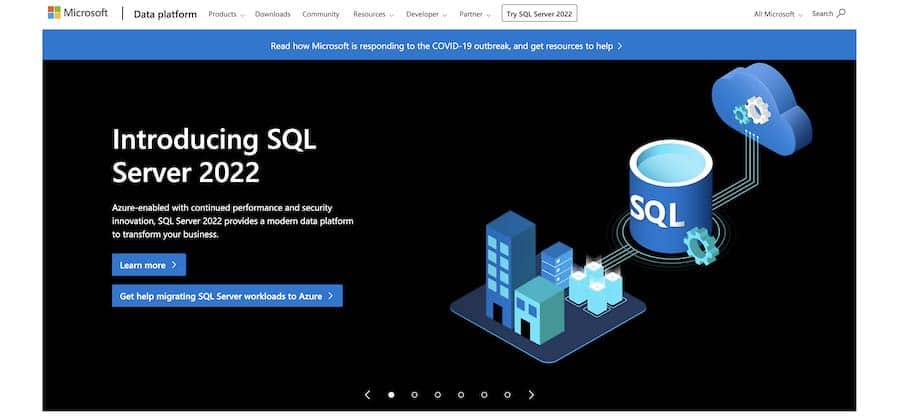Expand the Developer dropdown menu
This screenshot has width=900, height=417.
coord(426,14)
